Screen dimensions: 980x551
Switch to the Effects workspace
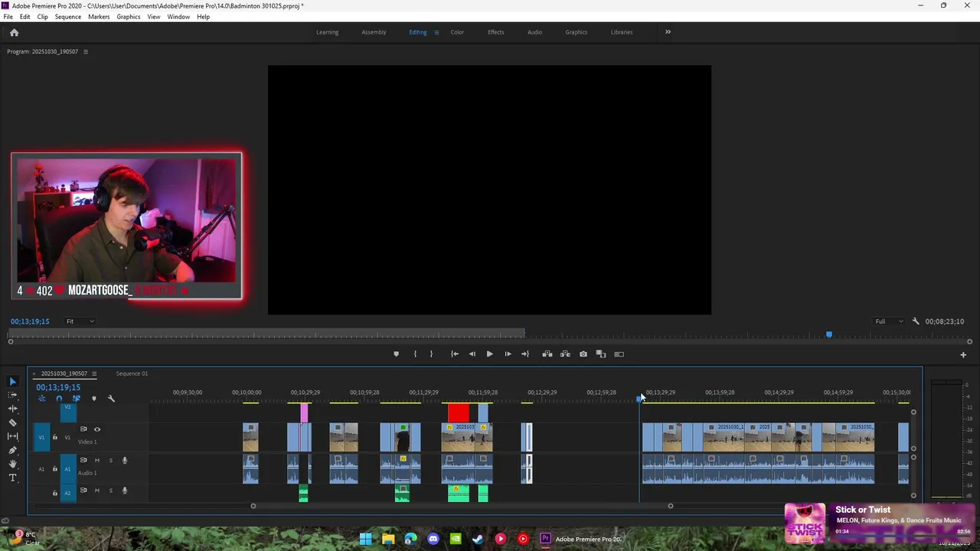click(x=496, y=32)
